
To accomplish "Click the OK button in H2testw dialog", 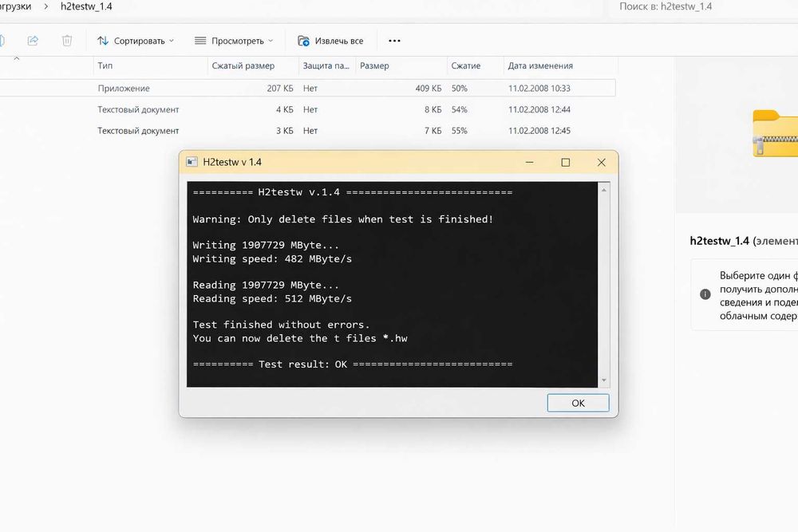I will point(578,403).
